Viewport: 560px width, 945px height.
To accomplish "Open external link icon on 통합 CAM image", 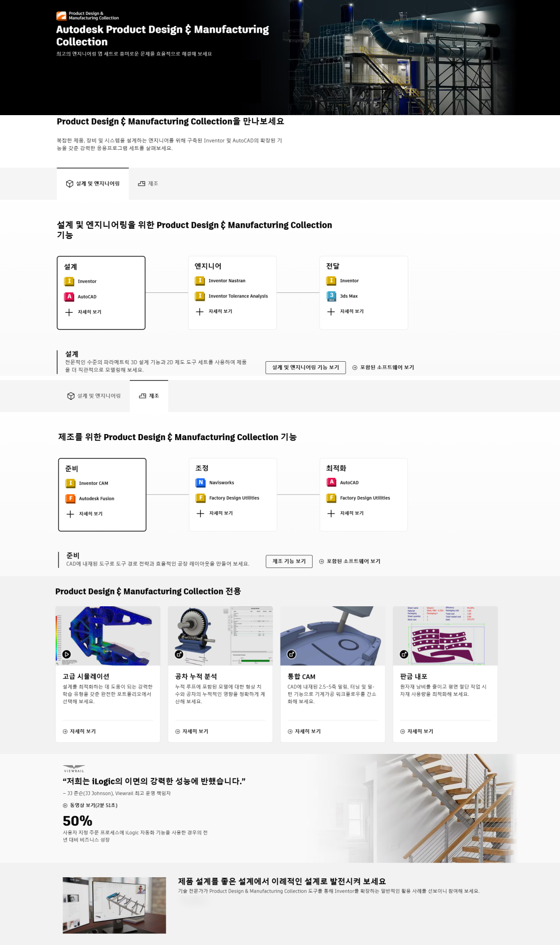I will [x=292, y=654].
